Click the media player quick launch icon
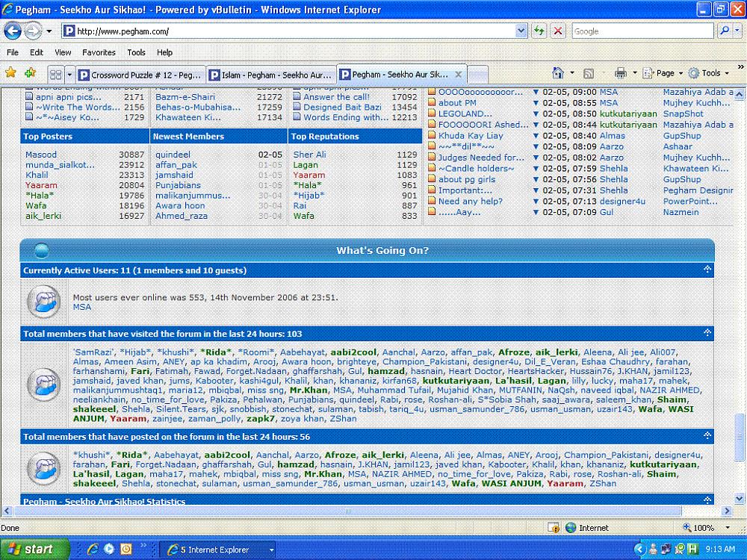Image resolution: width=747 pixels, height=560 pixels. point(109,549)
